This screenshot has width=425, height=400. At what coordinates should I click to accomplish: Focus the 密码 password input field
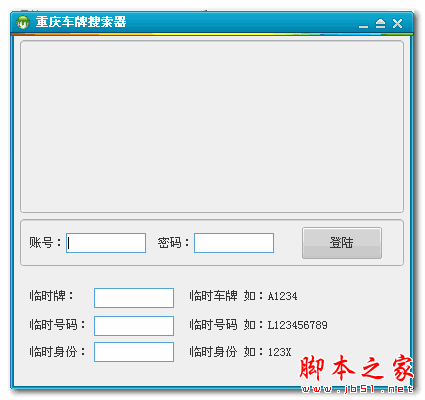(x=234, y=243)
